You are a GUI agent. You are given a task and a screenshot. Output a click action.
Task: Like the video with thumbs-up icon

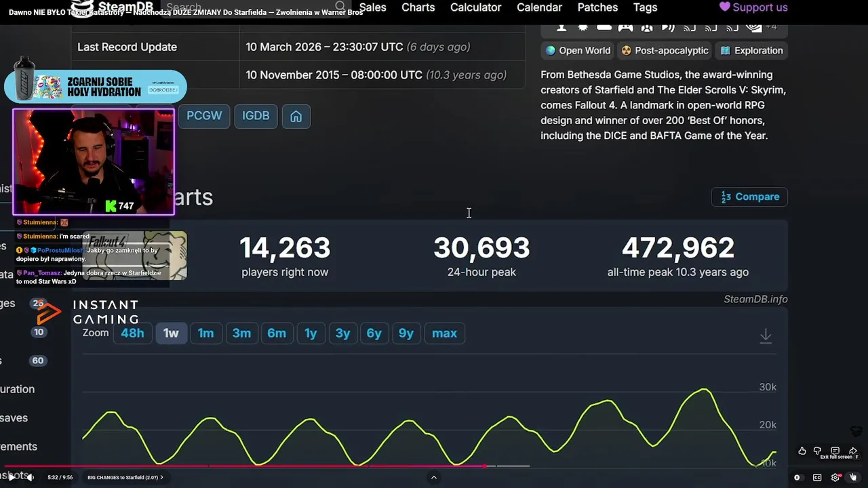(802, 451)
